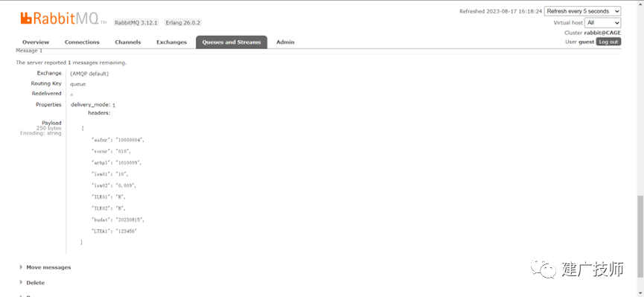
Task: Go to the Channels tab
Action: [128, 42]
